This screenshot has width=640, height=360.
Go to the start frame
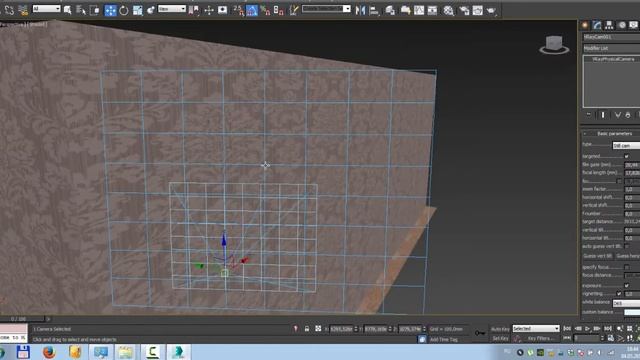(x=567, y=329)
